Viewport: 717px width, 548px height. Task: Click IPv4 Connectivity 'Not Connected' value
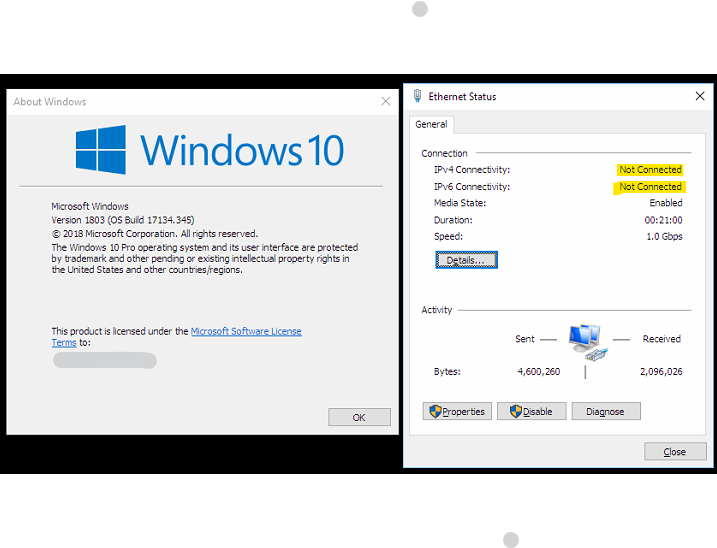point(650,170)
